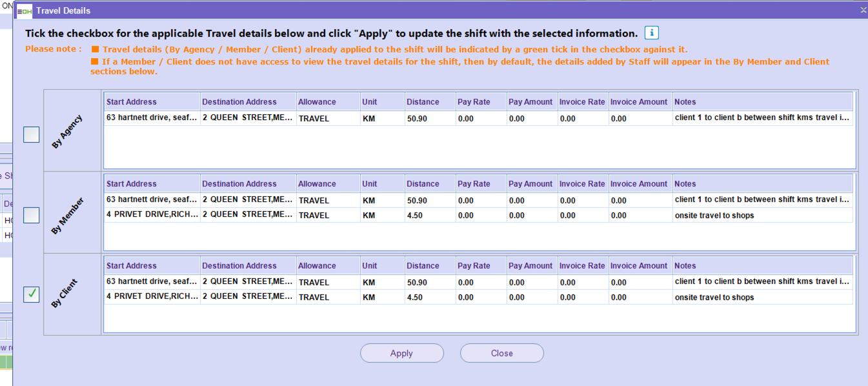This screenshot has height=386, width=868.
Task: Select 4 PRIVET DRIVE row in By Member table
Action: tap(152, 216)
